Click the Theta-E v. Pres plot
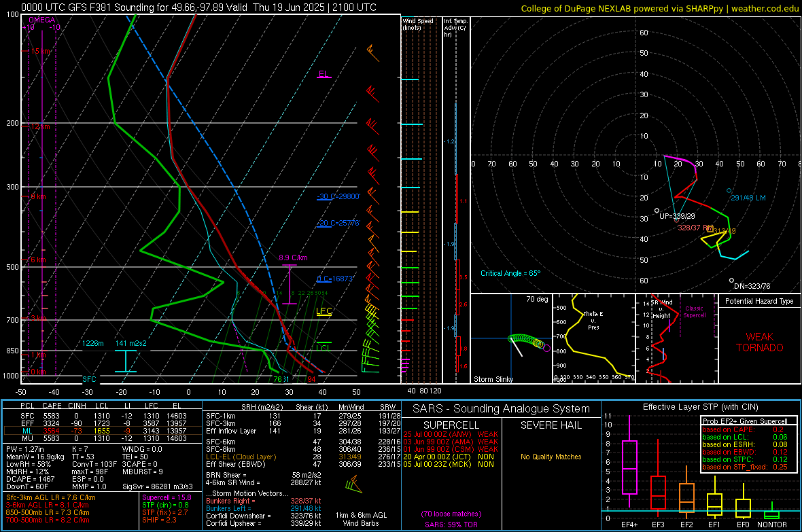 point(594,338)
